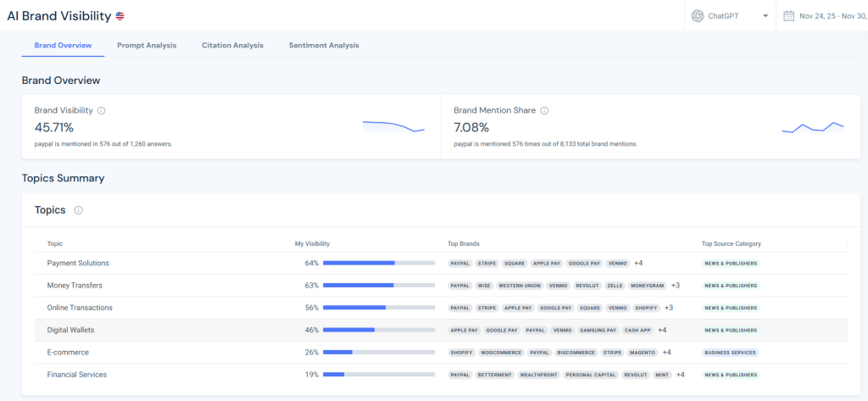Go to the Sentiment Analysis tab
Image resolution: width=868 pixels, height=401 pixels.
[324, 45]
